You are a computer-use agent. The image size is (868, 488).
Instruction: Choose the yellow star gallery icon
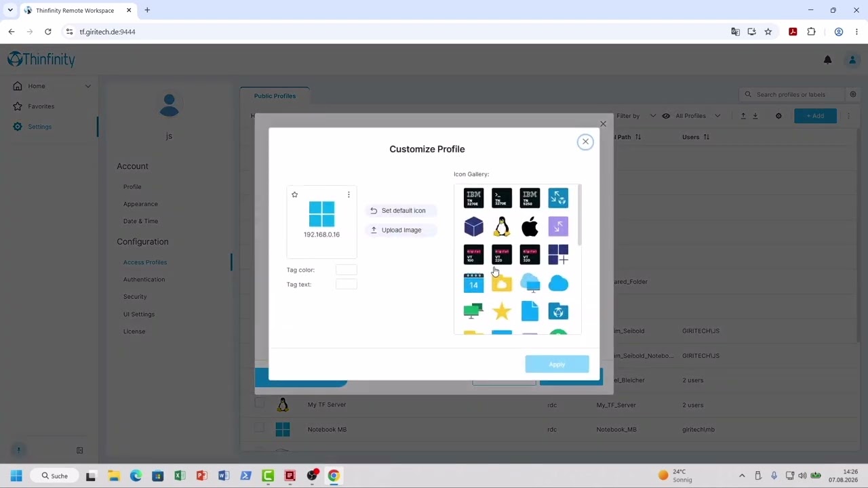(502, 311)
